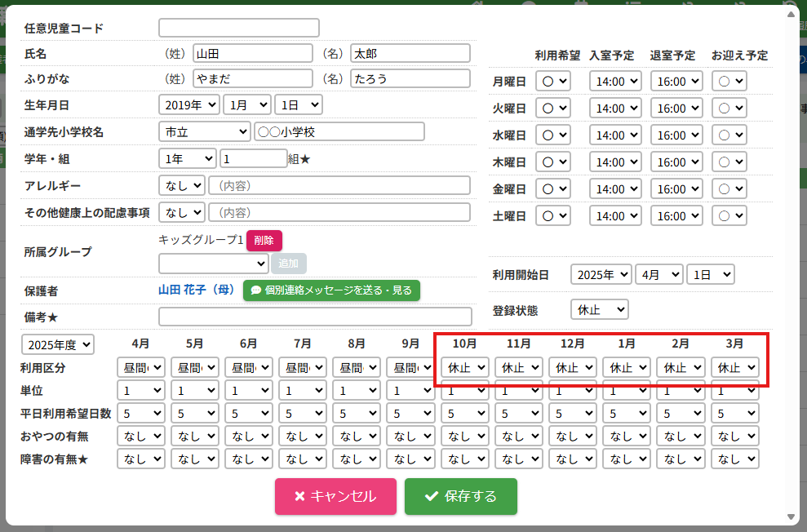Viewport: 807px width, 532px height.
Task: Click the red 削除 button for キッズグループ1
Action: tap(264, 241)
